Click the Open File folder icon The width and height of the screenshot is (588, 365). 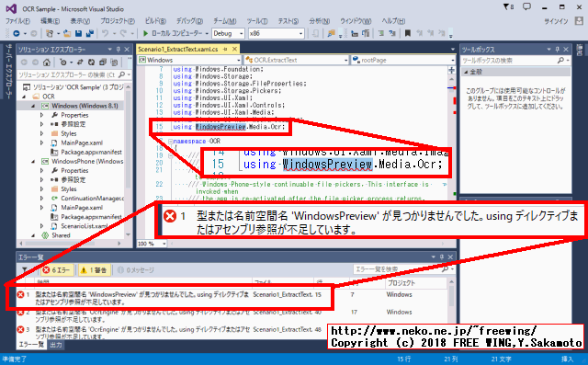[67, 33]
